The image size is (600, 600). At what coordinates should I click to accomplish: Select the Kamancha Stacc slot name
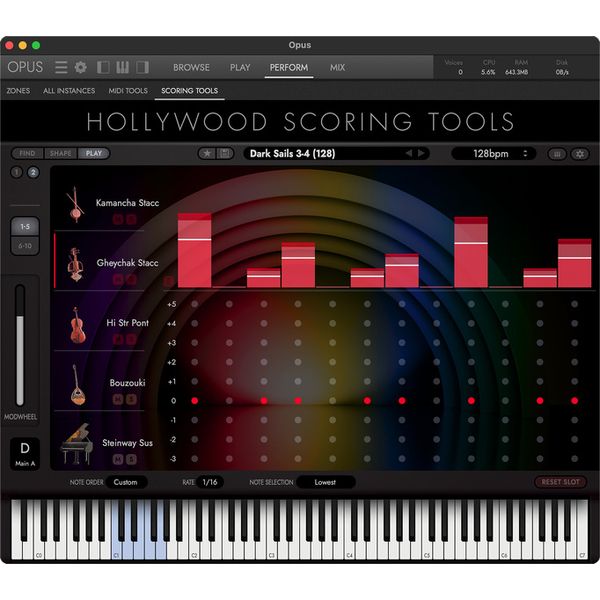point(127,203)
